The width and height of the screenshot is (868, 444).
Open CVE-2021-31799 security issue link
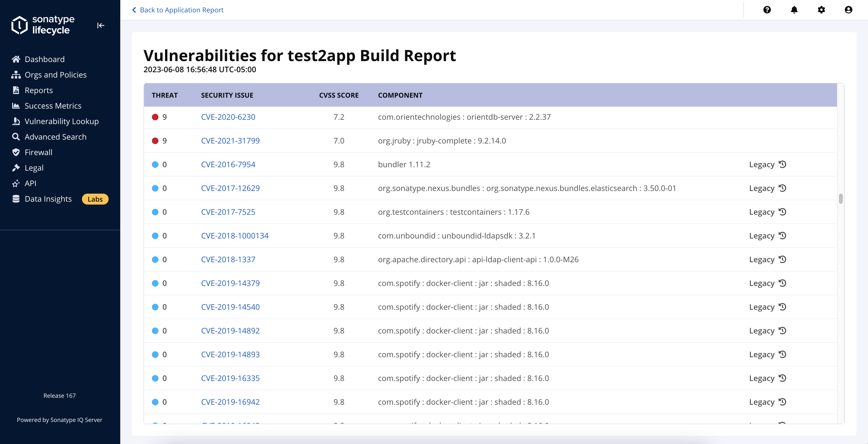click(x=231, y=141)
